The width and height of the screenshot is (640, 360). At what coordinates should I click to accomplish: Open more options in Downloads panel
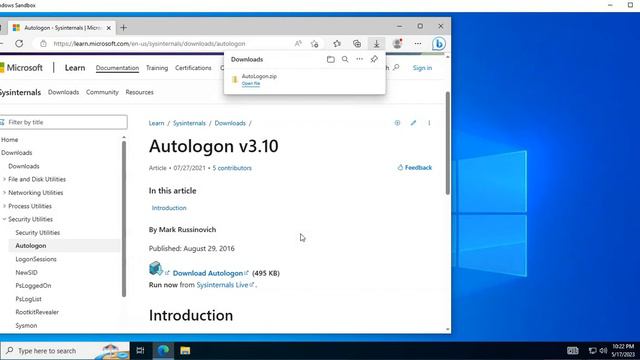click(x=359, y=59)
